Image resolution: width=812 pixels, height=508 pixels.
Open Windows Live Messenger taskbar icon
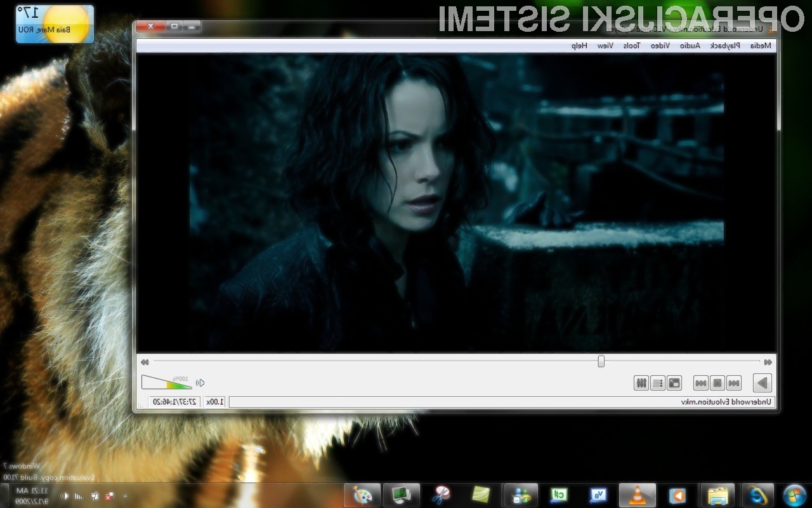521,495
